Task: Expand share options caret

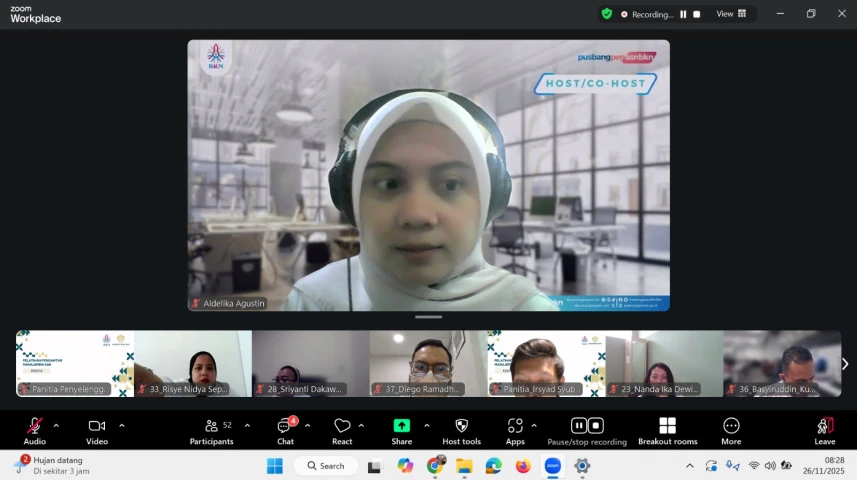Action: coord(426,426)
